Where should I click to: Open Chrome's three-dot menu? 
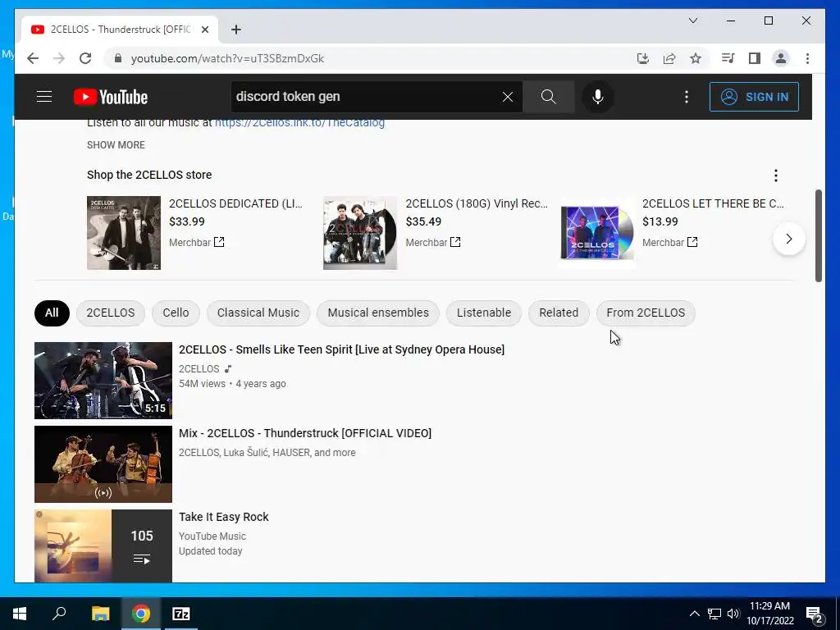(807, 58)
